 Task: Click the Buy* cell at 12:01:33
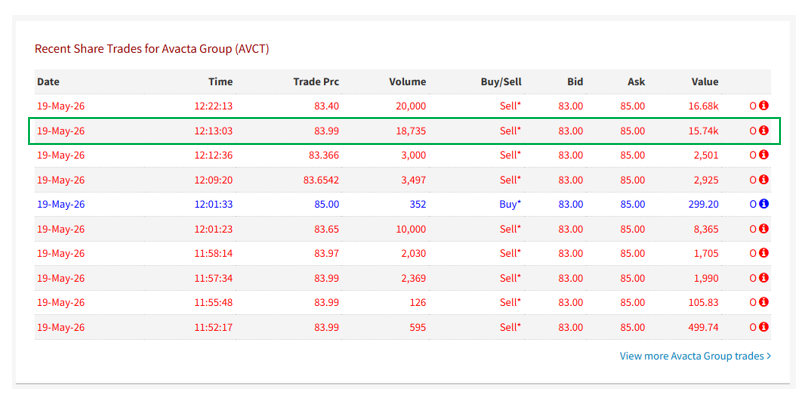(510, 204)
